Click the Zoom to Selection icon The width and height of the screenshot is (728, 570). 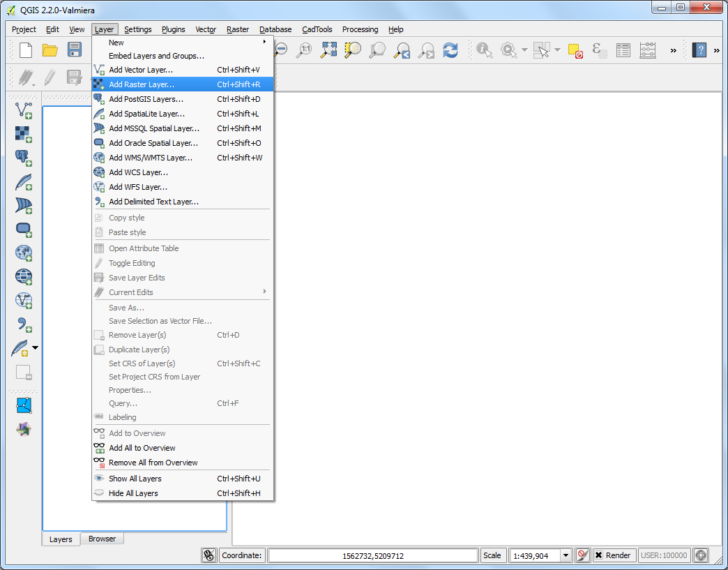pos(353,50)
